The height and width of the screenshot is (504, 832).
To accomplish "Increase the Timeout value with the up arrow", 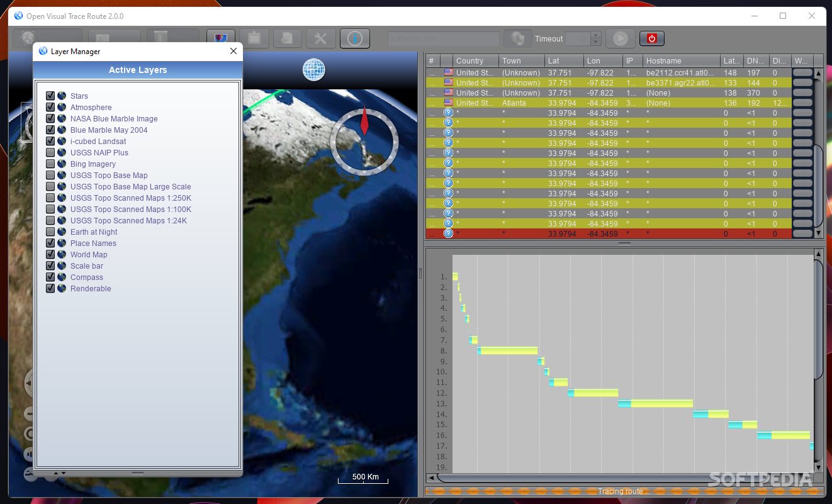I will coord(596,35).
